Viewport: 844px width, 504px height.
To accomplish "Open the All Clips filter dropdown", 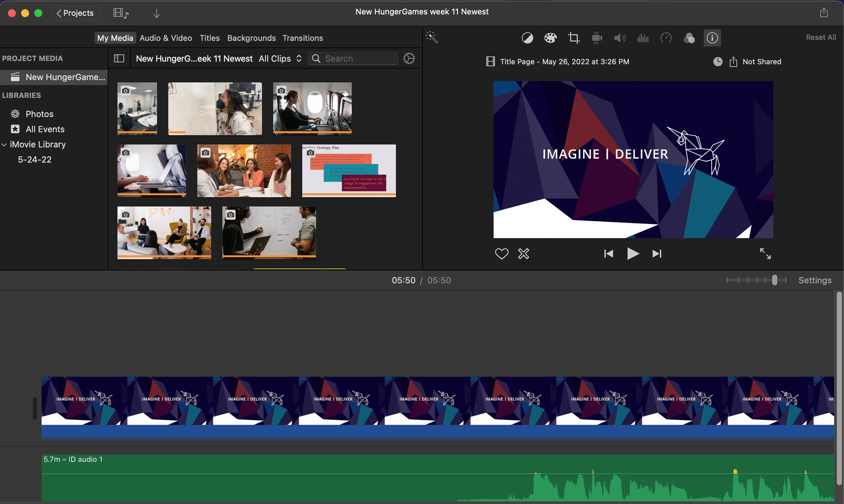I will [x=280, y=58].
